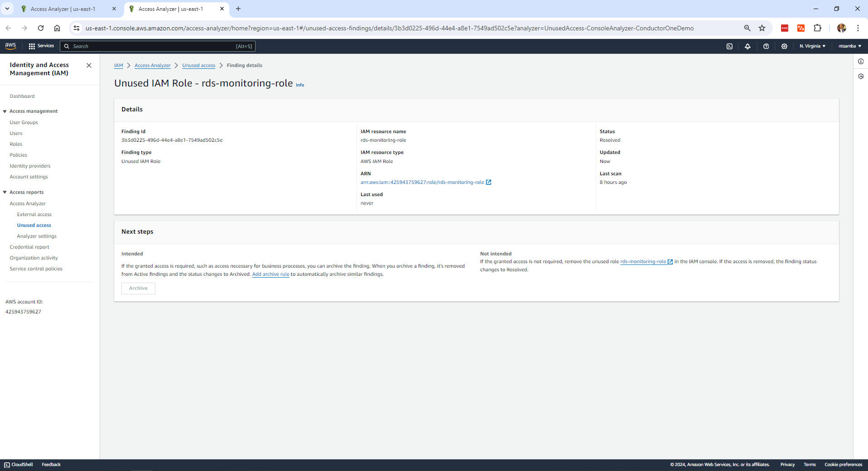Close the IAM navigation side panel
868x471 pixels.
pyautogui.click(x=89, y=66)
